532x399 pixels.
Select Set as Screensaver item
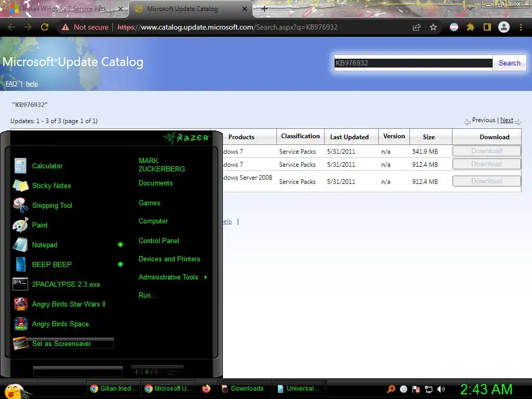[x=63, y=343]
